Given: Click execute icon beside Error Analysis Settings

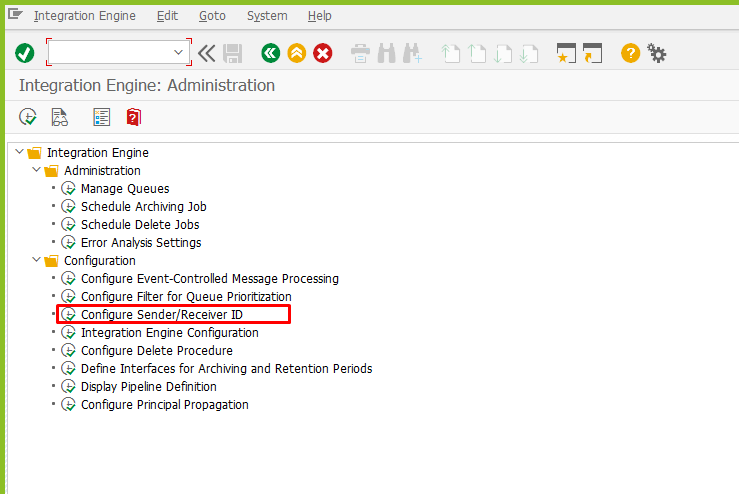Looking at the screenshot, I should [x=69, y=243].
